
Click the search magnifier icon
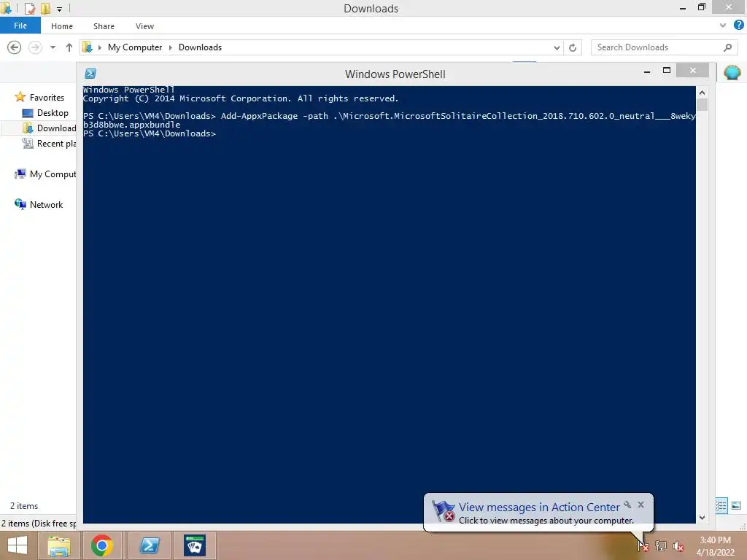(x=727, y=47)
